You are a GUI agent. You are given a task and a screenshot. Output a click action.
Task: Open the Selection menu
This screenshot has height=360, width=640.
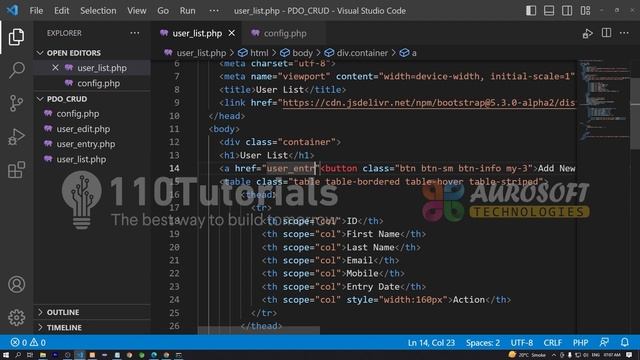point(98,11)
